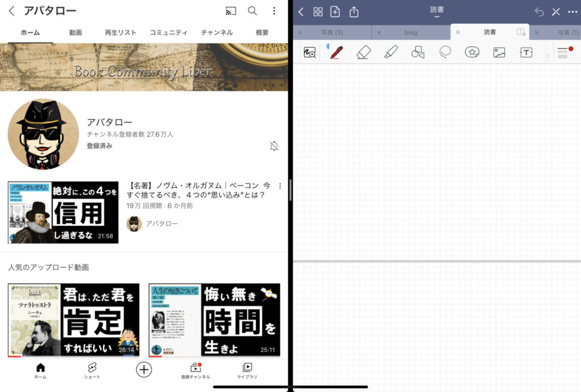
Task: Play the ノヴム・オルガヌム featured video thumbnail
Action: [63, 212]
